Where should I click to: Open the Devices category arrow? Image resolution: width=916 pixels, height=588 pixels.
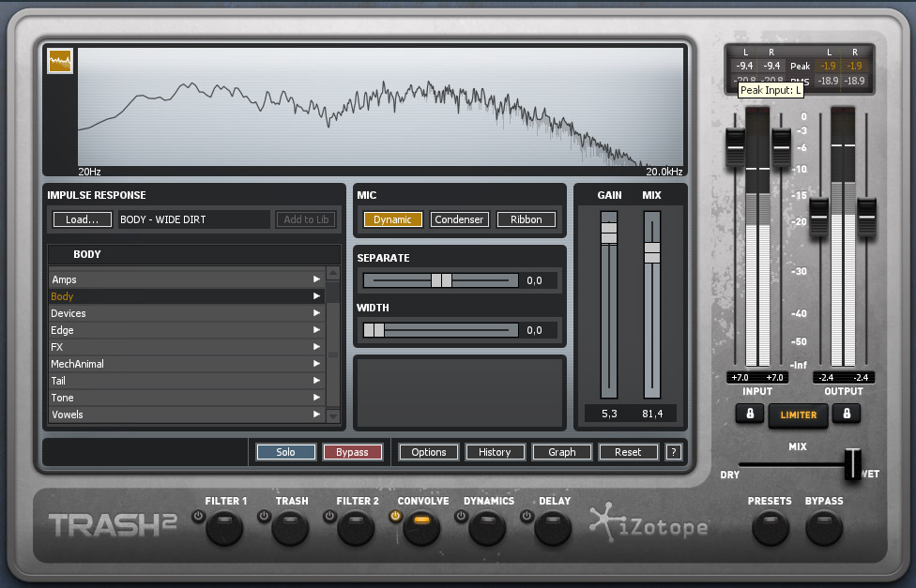click(x=317, y=312)
